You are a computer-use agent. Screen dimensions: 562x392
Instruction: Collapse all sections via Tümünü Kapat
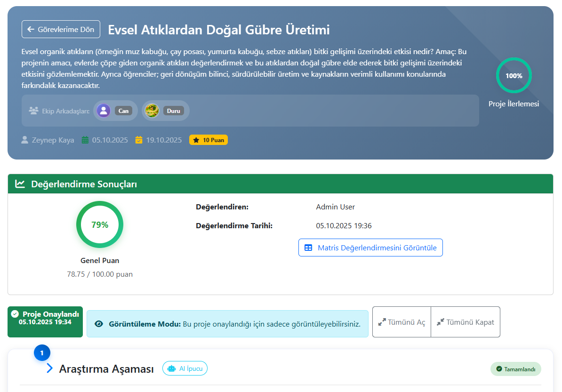click(466, 321)
